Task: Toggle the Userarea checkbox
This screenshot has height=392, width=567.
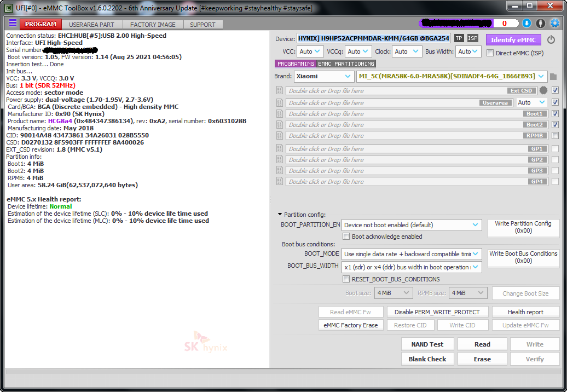Action: click(555, 102)
